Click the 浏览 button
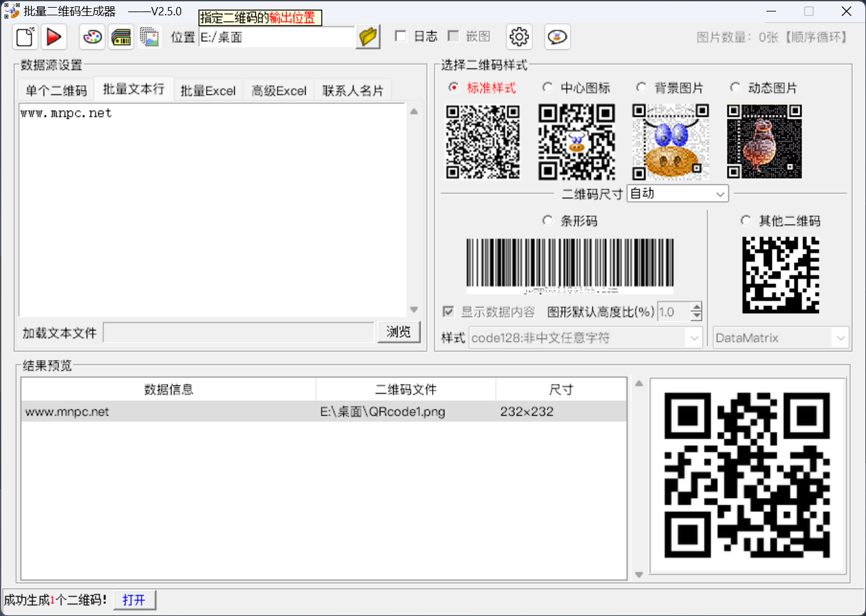This screenshot has height=616, width=866. [399, 332]
